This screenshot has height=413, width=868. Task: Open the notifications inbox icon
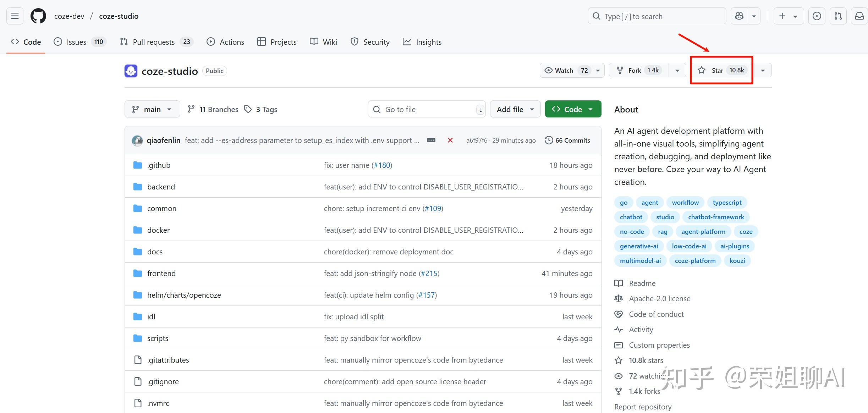[859, 16]
